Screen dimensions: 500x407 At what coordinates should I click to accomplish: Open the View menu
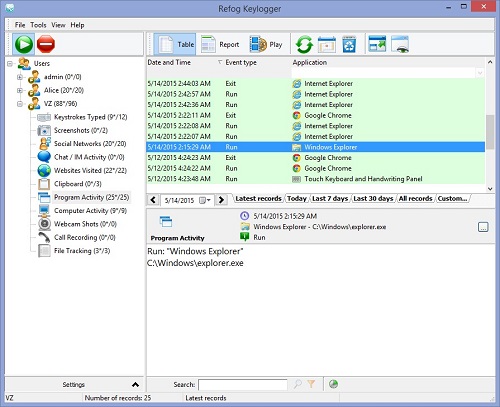[x=58, y=25]
